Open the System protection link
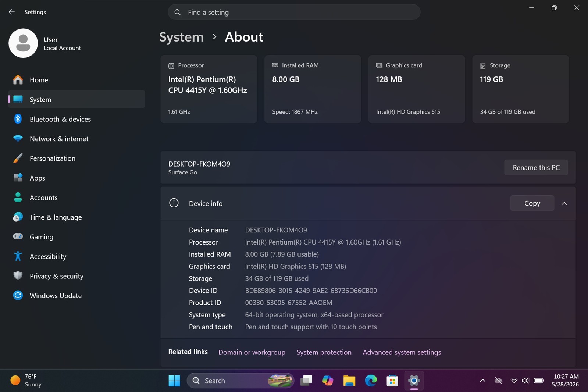 point(324,352)
